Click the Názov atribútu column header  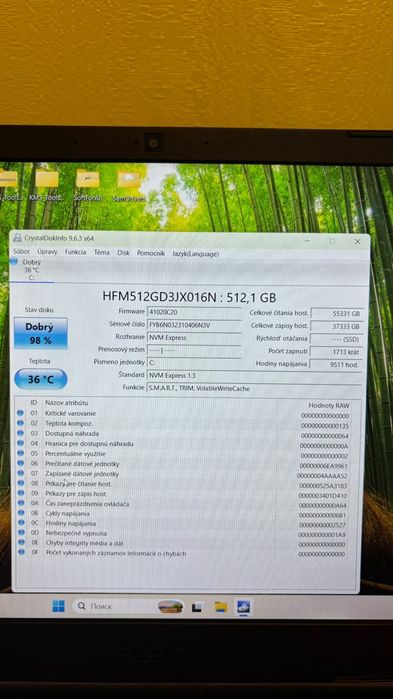(66, 403)
